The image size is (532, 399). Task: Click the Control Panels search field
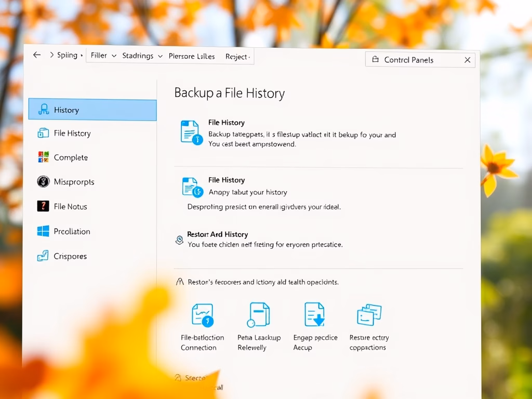[420, 60]
